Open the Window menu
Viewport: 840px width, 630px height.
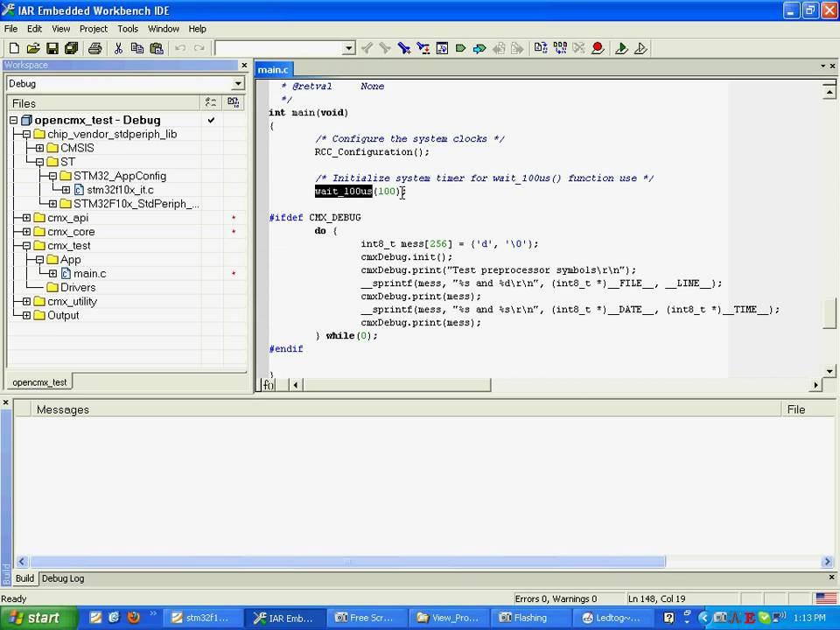point(164,29)
